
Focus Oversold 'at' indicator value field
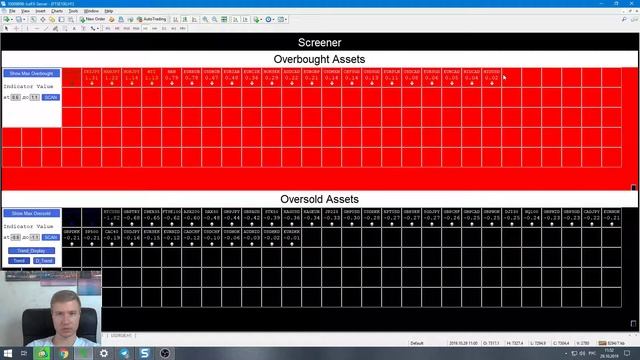pyautogui.click(x=16, y=238)
